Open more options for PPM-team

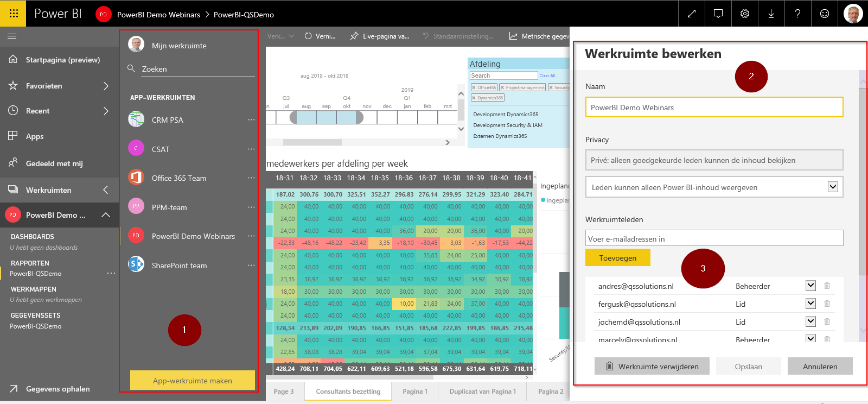(x=251, y=207)
